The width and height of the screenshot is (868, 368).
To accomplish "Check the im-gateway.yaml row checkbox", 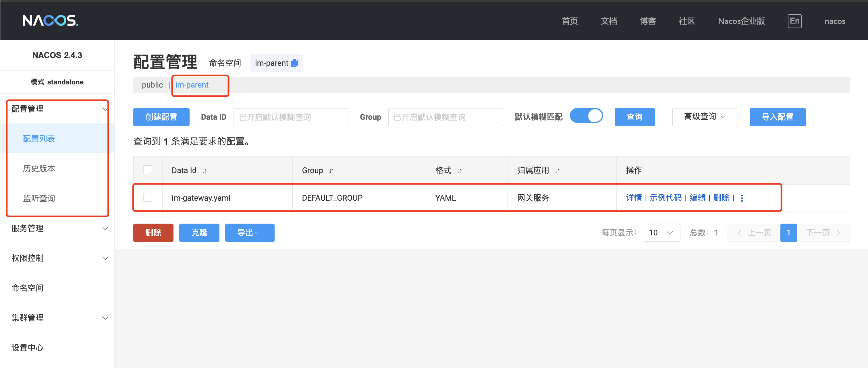I will (x=148, y=197).
